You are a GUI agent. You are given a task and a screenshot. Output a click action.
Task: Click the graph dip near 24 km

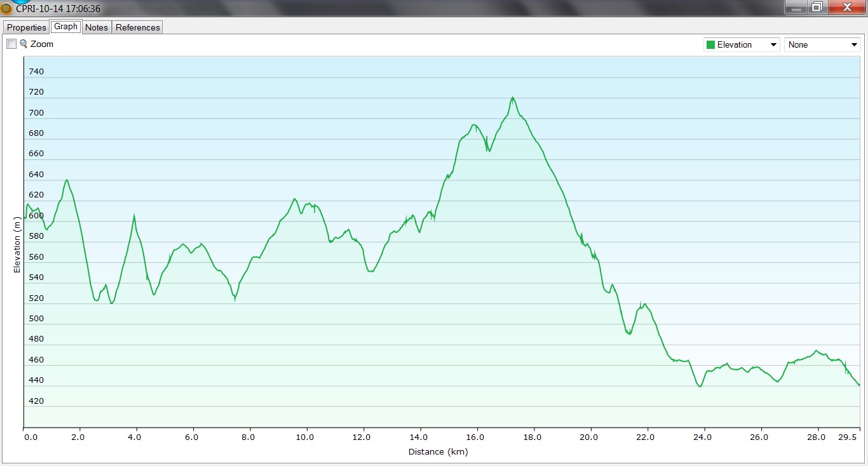[x=700, y=386]
